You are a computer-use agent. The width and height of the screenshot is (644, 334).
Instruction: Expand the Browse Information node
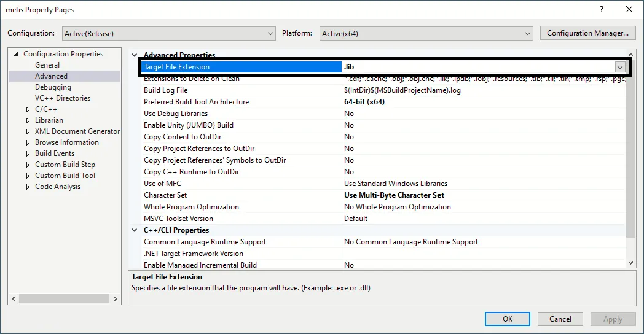click(28, 142)
